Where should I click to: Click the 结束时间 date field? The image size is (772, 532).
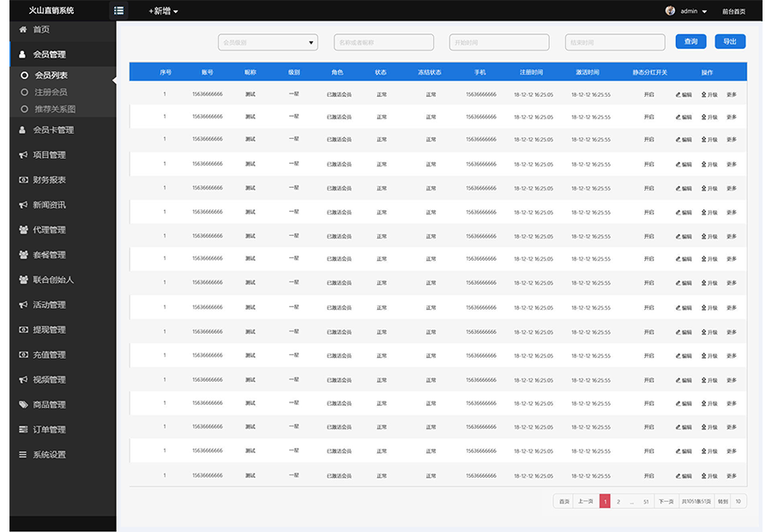pos(615,42)
